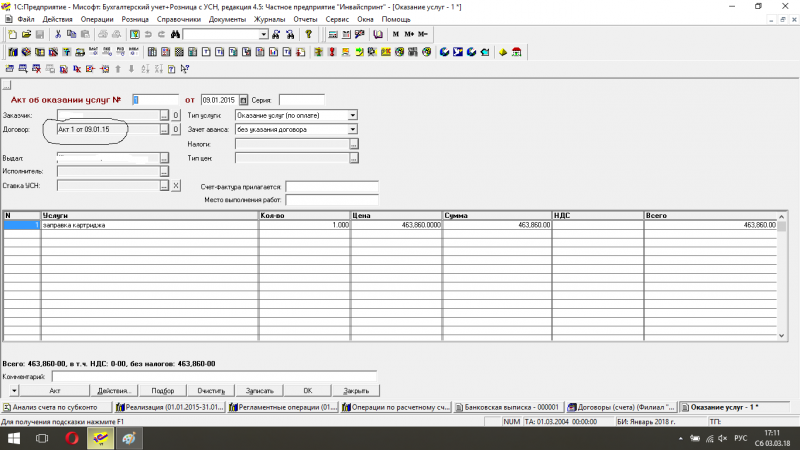Open the calendar picker beside date 09.01.2015
The image size is (800, 450).
(243, 100)
